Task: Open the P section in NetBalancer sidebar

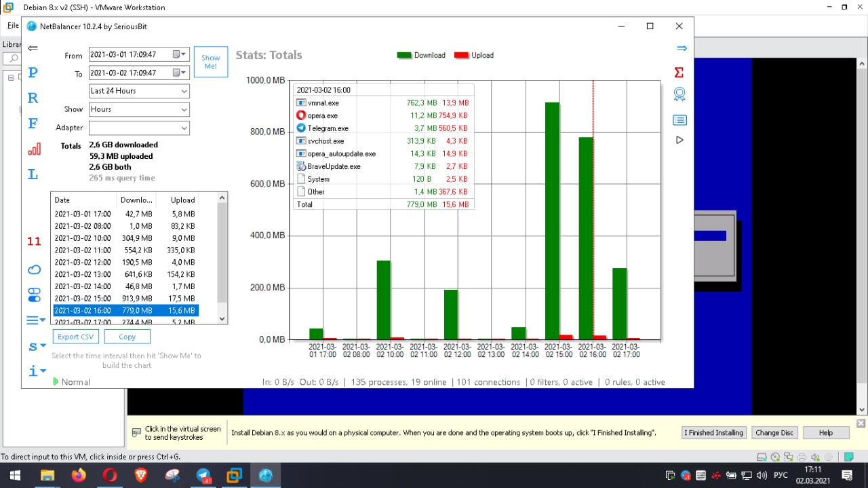Action: [x=33, y=72]
